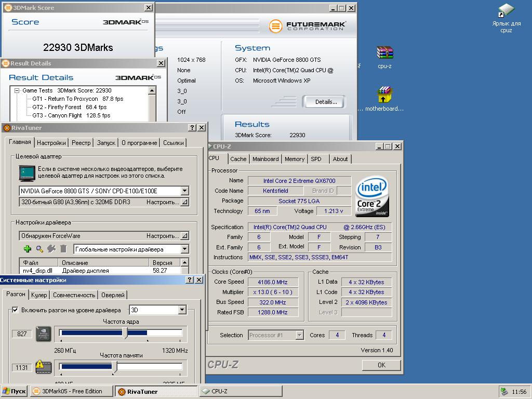Click the core clock value field 827
532x399 pixels.
(22, 334)
